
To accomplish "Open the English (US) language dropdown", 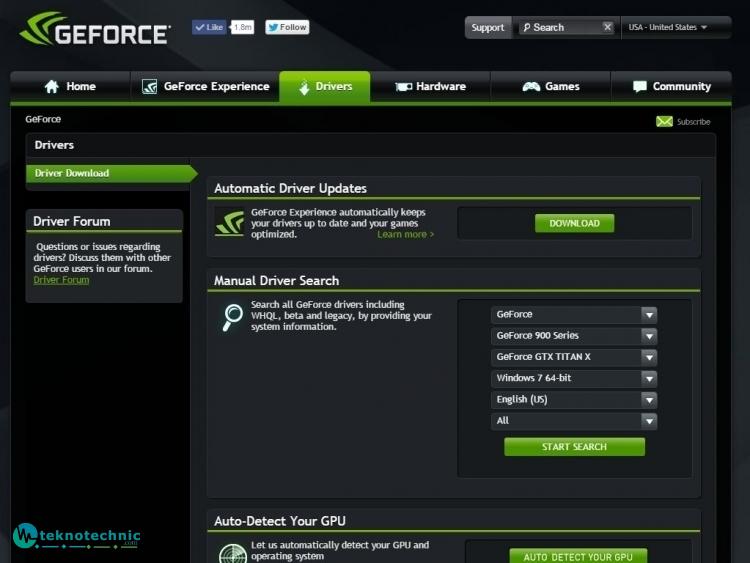I will 573,400.
